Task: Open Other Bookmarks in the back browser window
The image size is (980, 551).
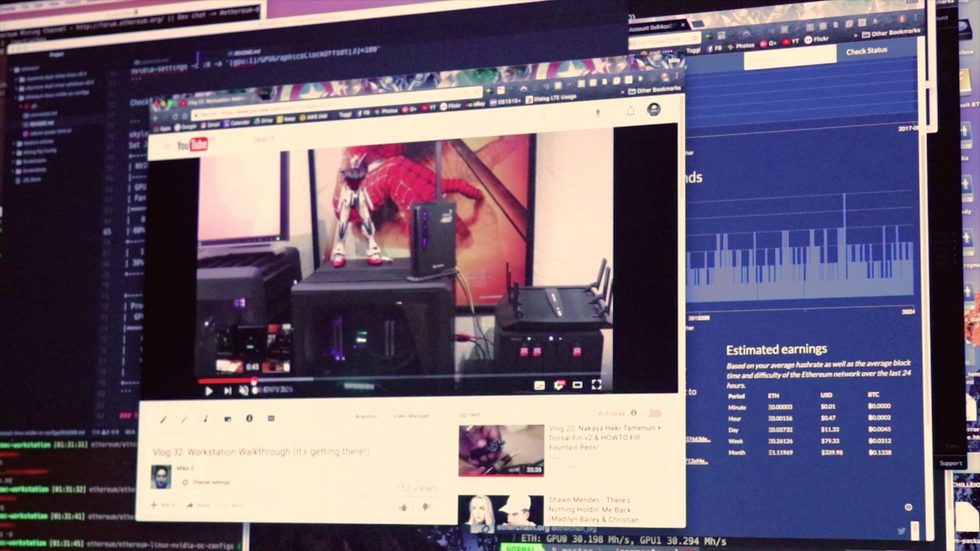Action: 891,33
